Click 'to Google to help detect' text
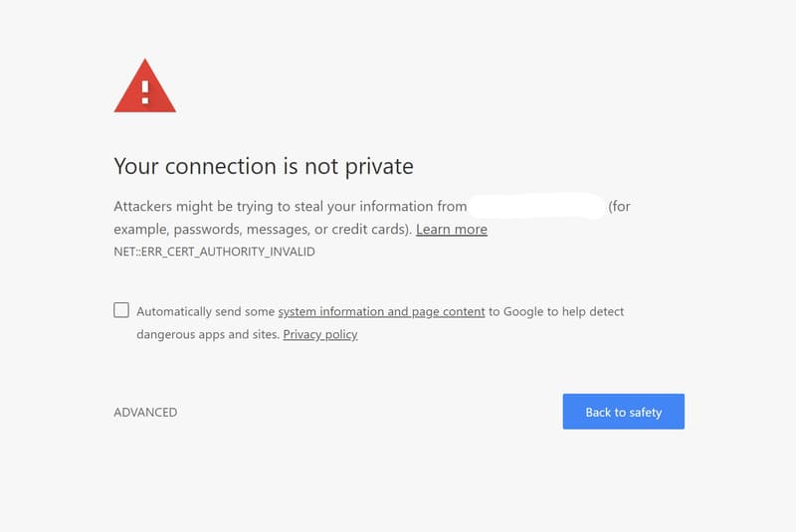 [x=556, y=311]
